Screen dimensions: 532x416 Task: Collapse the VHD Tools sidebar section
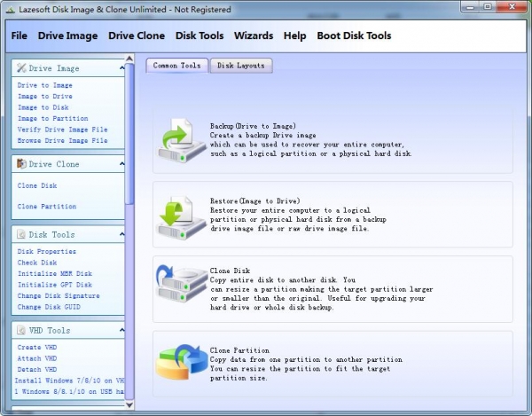(x=117, y=331)
